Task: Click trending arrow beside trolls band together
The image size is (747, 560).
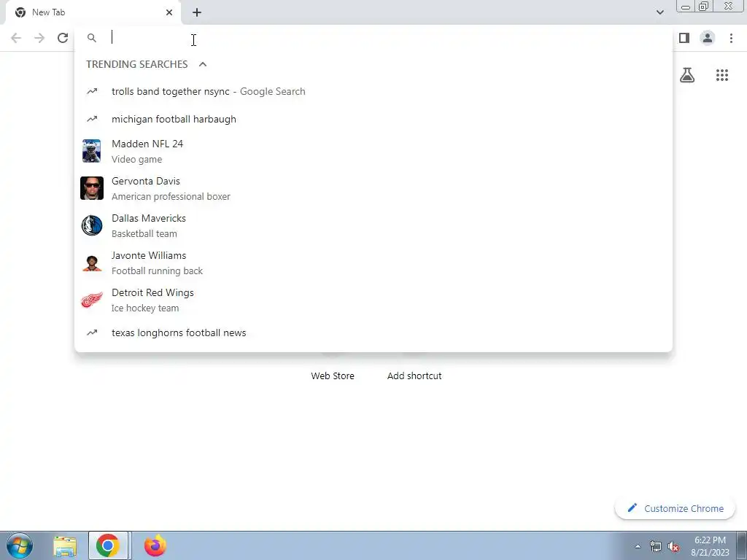Action: pos(92,91)
